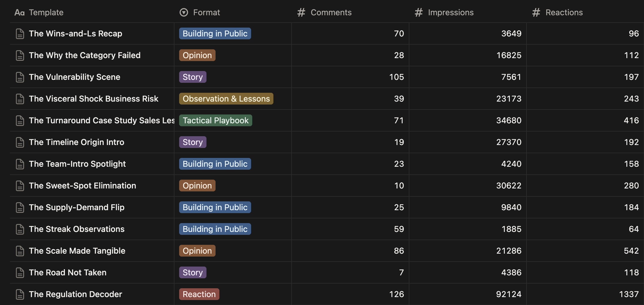Open the page titled The Wins-and-Ls Recap

click(x=75, y=33)
